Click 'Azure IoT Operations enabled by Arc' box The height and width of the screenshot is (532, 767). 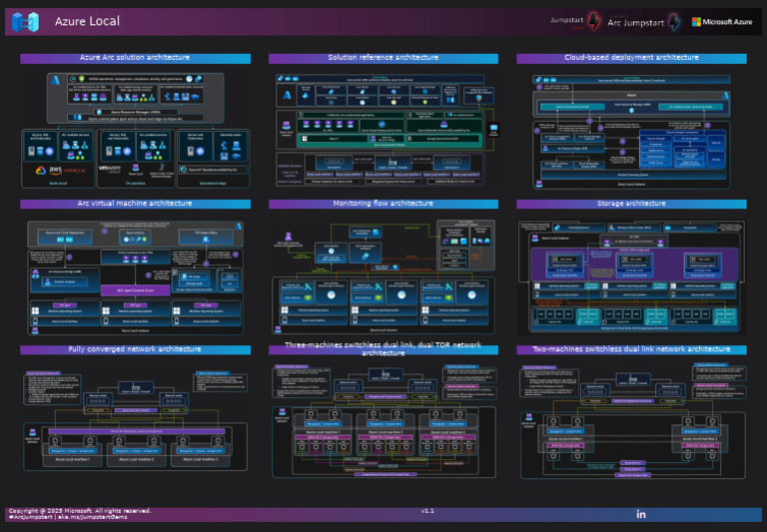(213, 170)
